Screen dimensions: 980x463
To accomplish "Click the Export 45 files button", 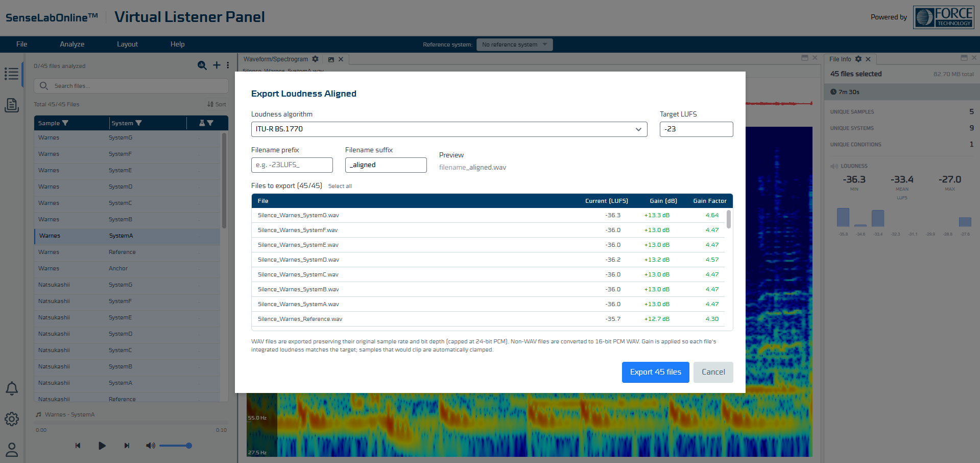I will [x=655, y=372].
